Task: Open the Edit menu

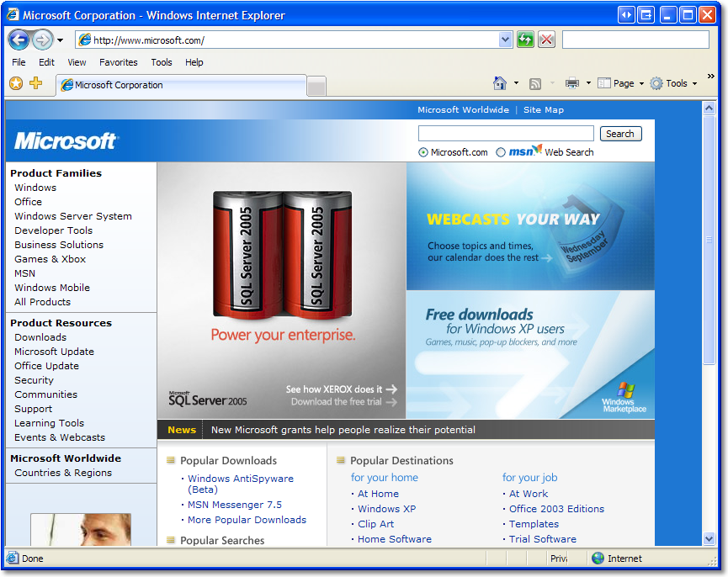Action: [x=46, y=62]
